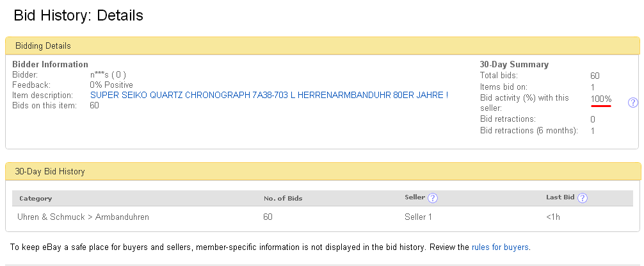Click the Bidding Details section header
644x266 pixels.
[43, 46]
